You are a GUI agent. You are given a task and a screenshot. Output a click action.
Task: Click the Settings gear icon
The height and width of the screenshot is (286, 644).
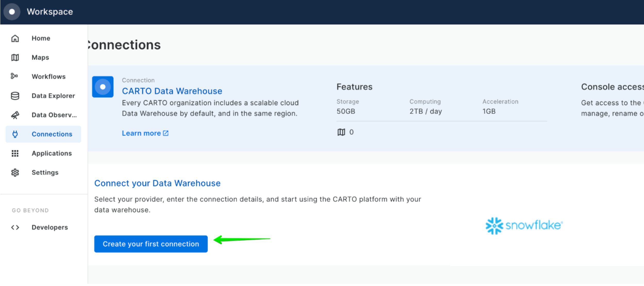click(x=15, y=172)
